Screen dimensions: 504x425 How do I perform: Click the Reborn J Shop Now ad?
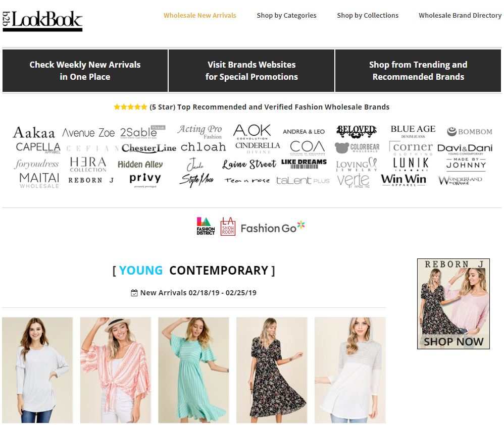coord(453,303)
